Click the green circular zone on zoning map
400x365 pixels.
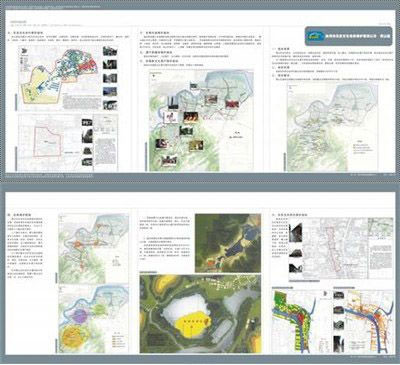98,310
